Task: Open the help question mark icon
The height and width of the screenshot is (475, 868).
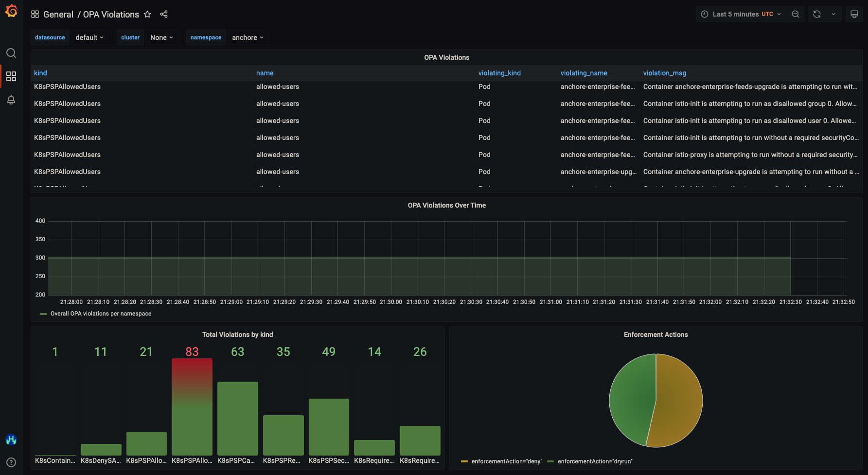Action: click(x=11, y=462)
